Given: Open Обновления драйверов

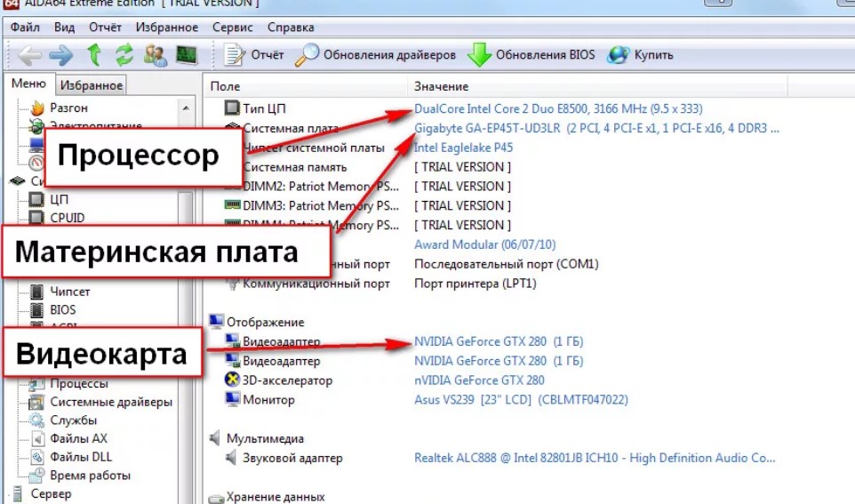Looking at the screenshot, I should [x=375, y=55].
